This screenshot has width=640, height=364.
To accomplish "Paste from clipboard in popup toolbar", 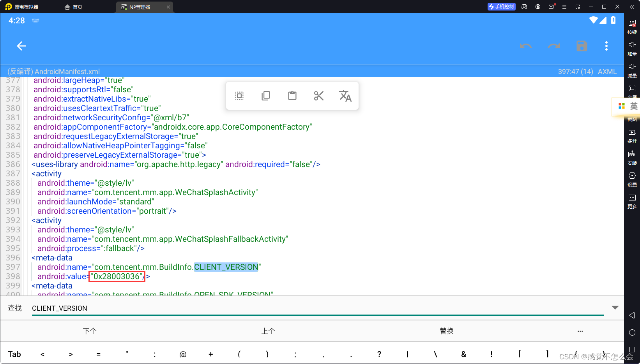I will point(292,96).
